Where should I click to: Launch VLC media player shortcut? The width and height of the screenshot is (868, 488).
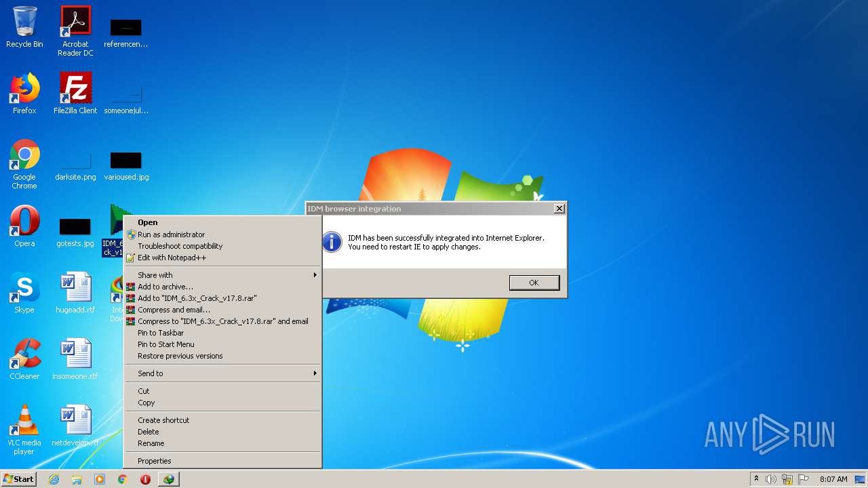click(x=24, y=430)
